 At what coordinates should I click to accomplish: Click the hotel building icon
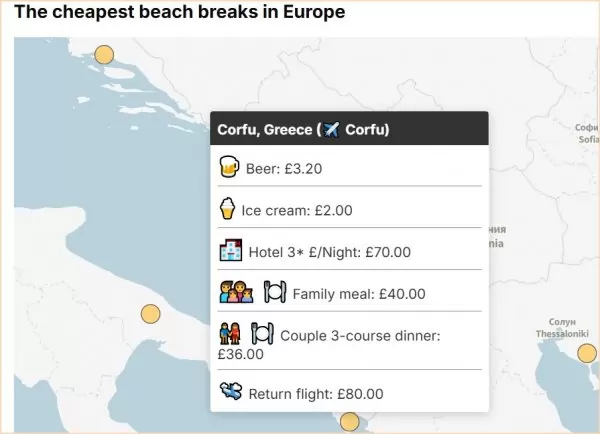[x=231, y=250]
